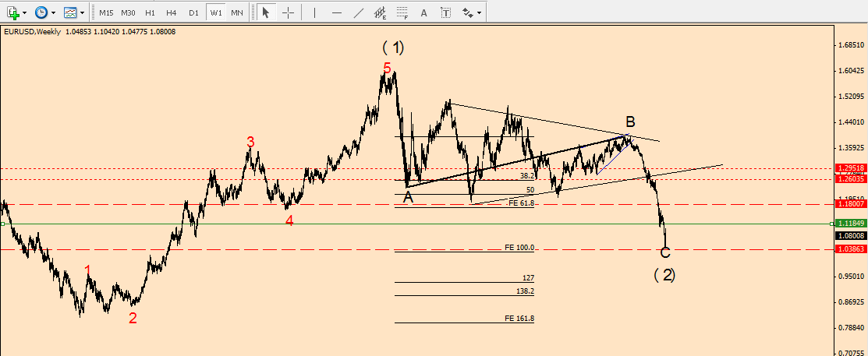Select the Fibonacci Retracement tool
This screenshot has width=868, height=356.
tap(402, 12)
